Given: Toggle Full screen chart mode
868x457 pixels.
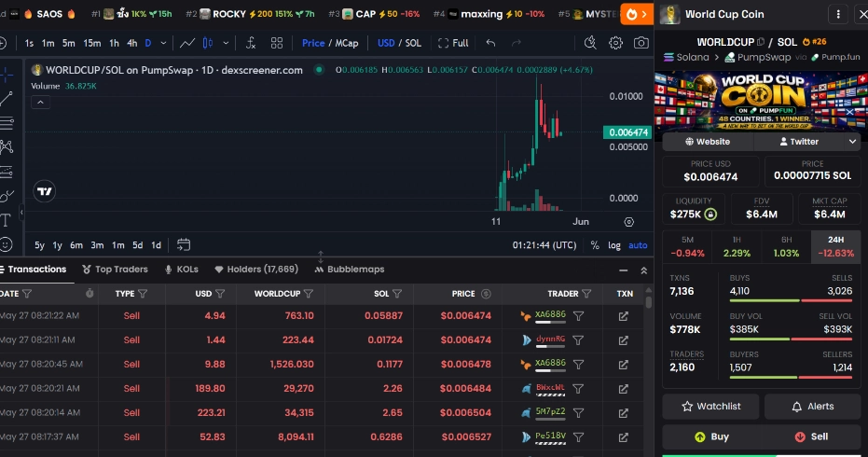Looking at the screenshot, I should coord(453,43).
